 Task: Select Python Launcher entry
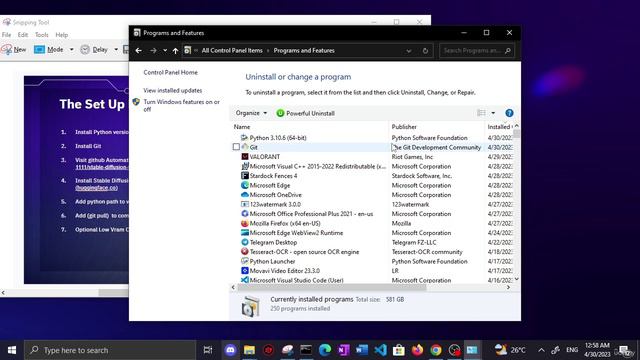tap(272, 262)
